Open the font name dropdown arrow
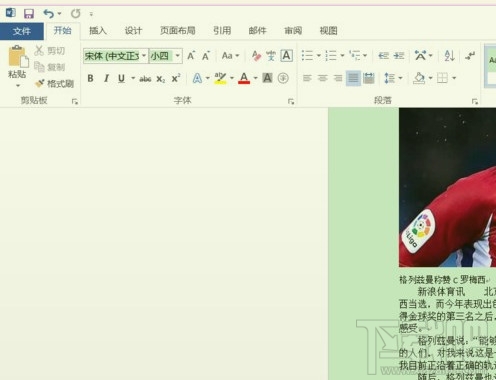496x380 pixels. coord(144,56)
